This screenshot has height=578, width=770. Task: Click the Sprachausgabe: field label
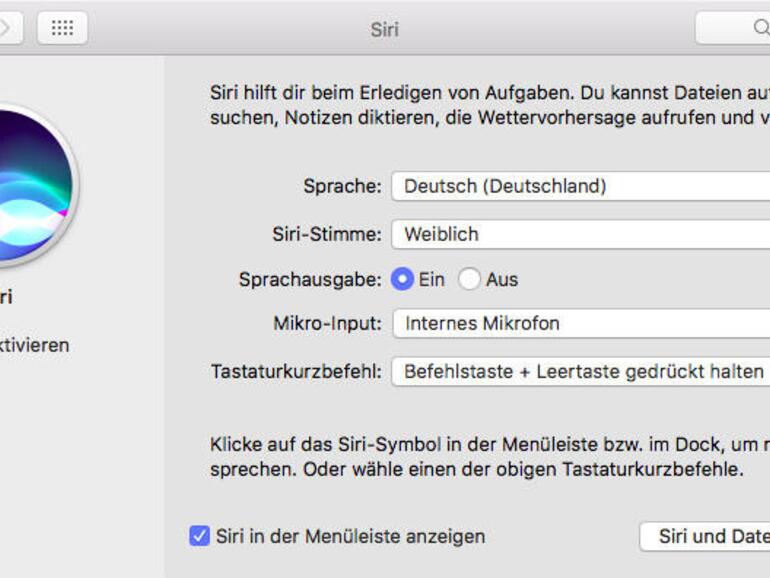click(x=310, y=280)
